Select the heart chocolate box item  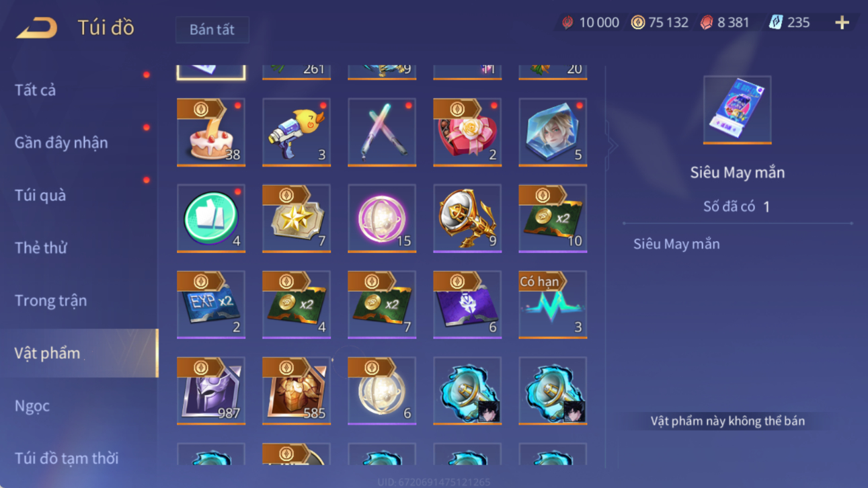(x=467, y=132)
